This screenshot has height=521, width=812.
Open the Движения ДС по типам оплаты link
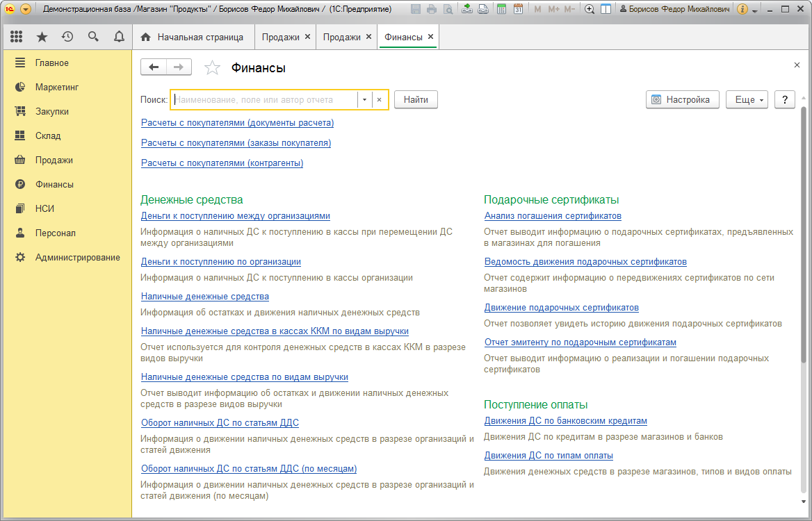[549, 456]
